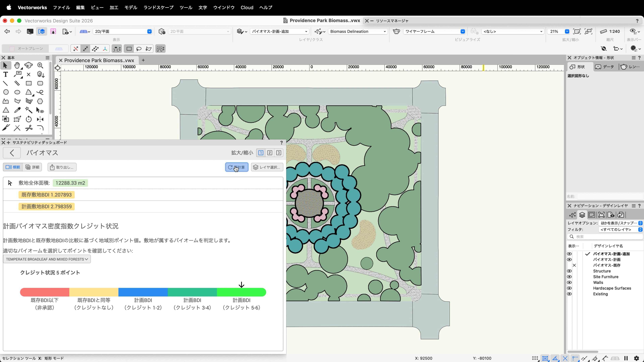
Task: Open the Landscape menu (ランドスケープ)
Action: point(158,8)
